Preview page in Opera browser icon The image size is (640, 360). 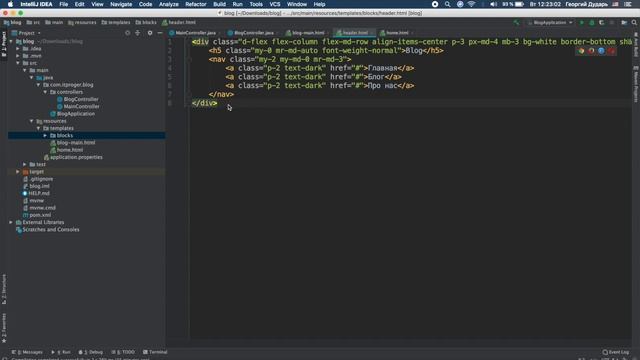click(x=611, y=51)
